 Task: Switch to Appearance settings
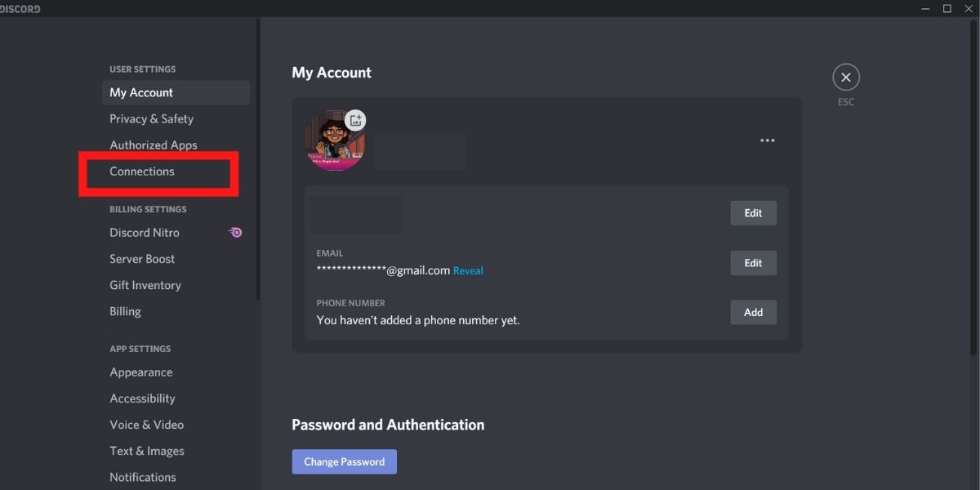(141, 372)
